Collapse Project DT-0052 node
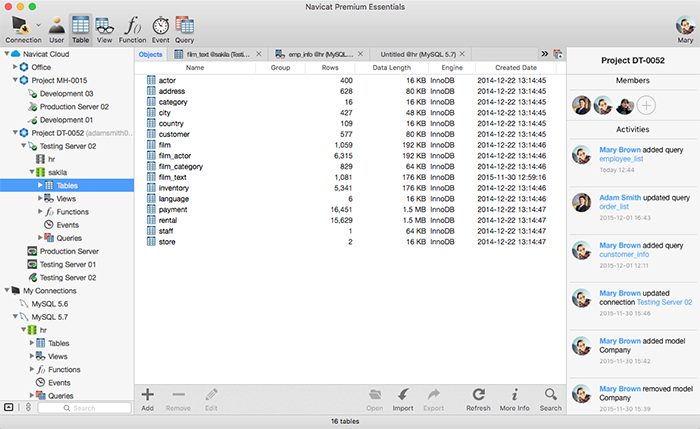700x429 pixels. coord(15,133)
